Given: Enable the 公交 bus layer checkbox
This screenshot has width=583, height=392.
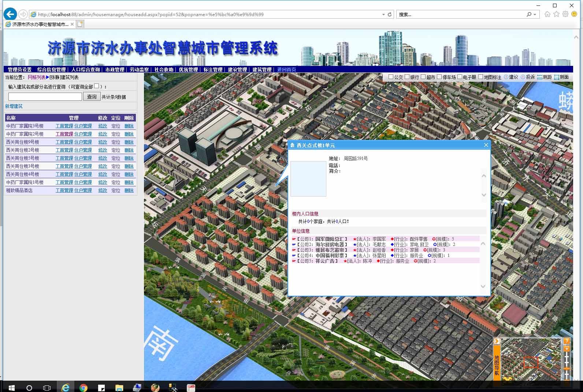Looking at the screenshot, I should [391, 77].
